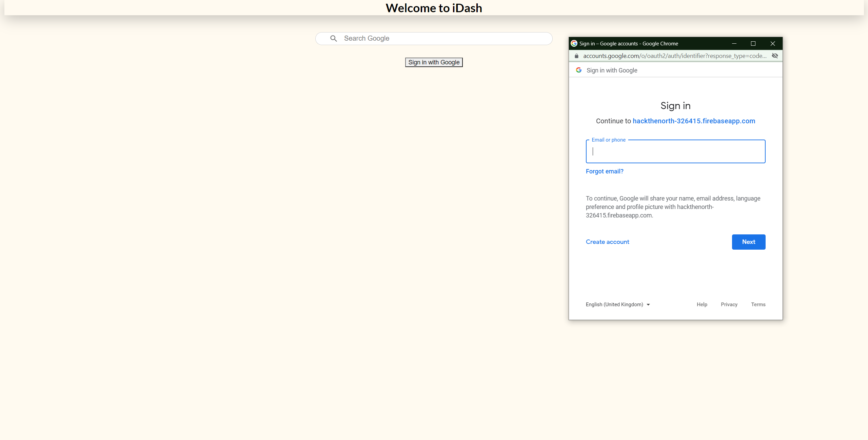Click into the Search Google box
Viewport: 868px width, 440px height.
(x=441, y=39)
